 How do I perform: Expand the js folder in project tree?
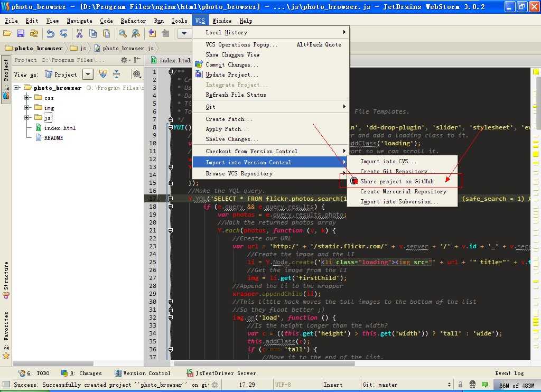[x=27, y=118]
